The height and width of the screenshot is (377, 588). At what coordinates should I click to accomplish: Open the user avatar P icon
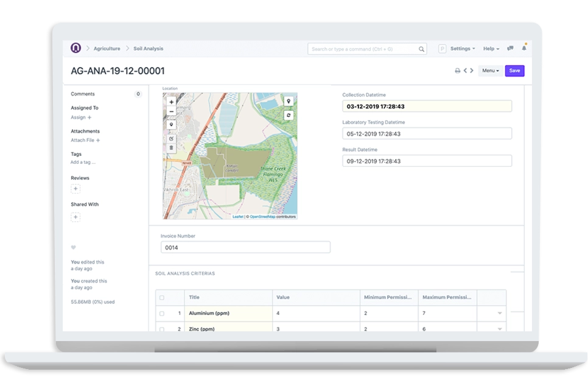pos(442,49)
